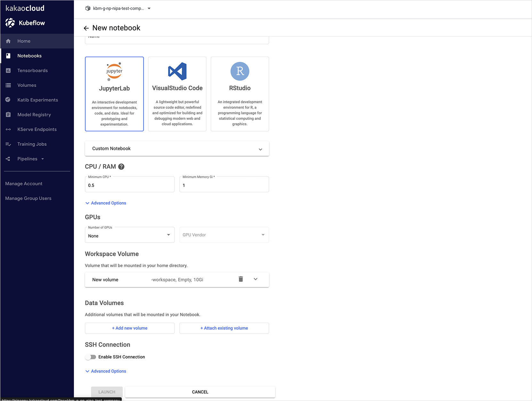Click the Tensorboards chart icon
Viewport: 532px width, 401px height.
8,70
